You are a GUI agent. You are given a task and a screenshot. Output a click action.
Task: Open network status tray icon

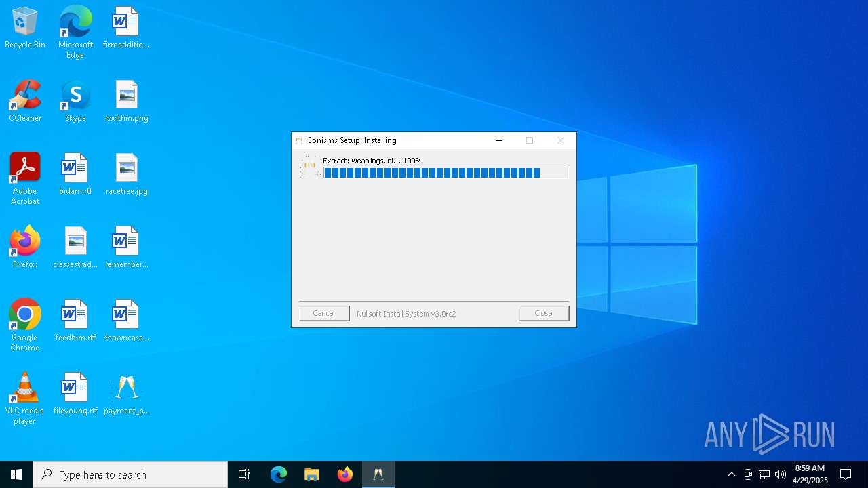[764, 474]
